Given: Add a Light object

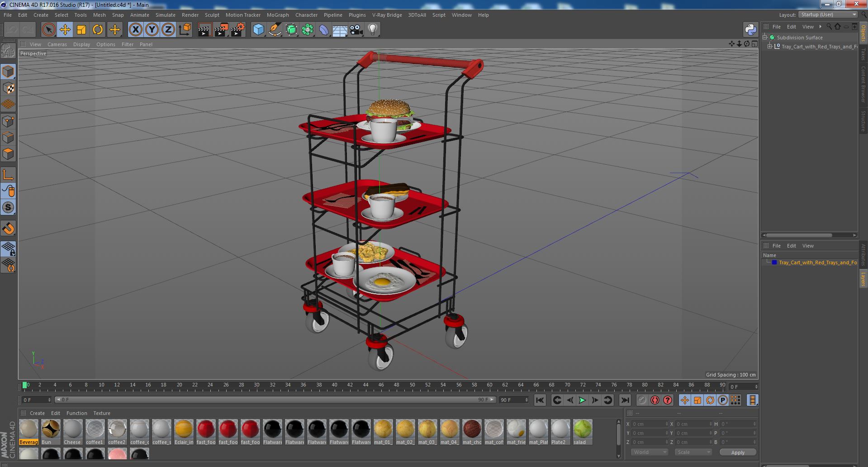Looking at the screenshot, I should (372, 30).
